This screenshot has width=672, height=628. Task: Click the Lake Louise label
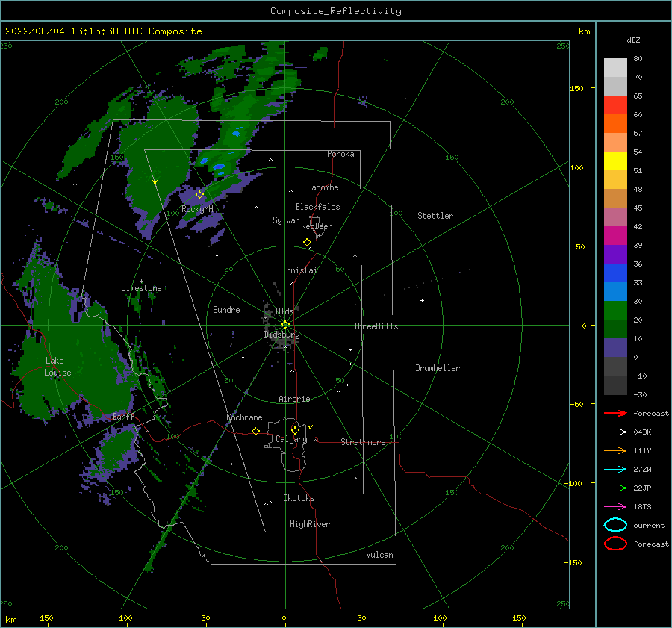click(57, 367)
